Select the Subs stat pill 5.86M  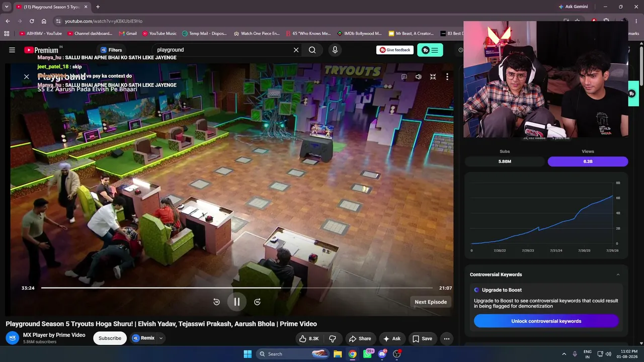[x=505, y=161]
